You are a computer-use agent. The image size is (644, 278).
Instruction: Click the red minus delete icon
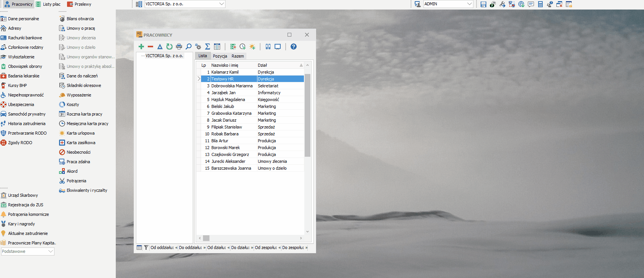point(150,47)
